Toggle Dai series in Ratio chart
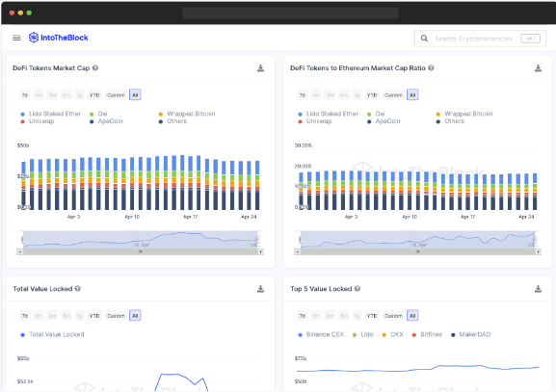This screenshot has height=392, width=556. (376, 114)
